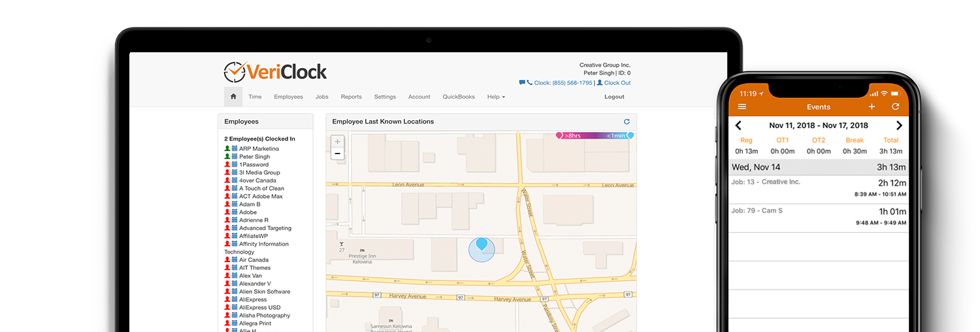Image resolution: width=980 pixels, height=332 pixels.
Task: Open Job: 79 - Cam S entry on phone
Action: pos(819,217)
